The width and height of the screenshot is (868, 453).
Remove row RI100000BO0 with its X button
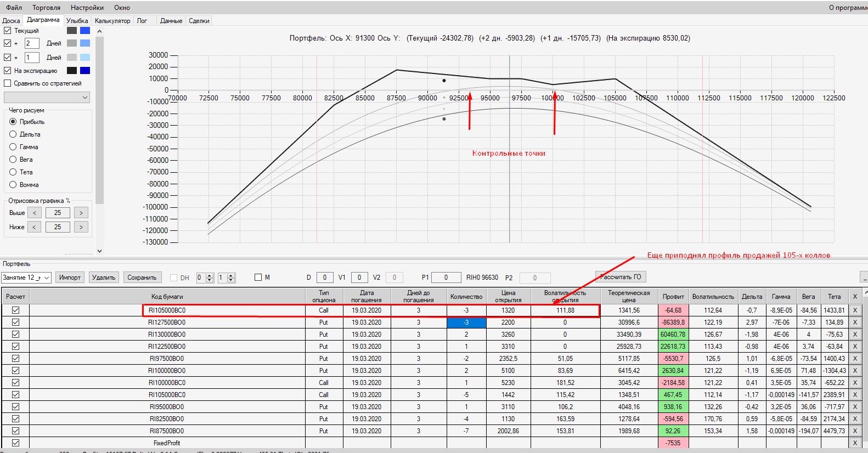[x=854, y=371]
